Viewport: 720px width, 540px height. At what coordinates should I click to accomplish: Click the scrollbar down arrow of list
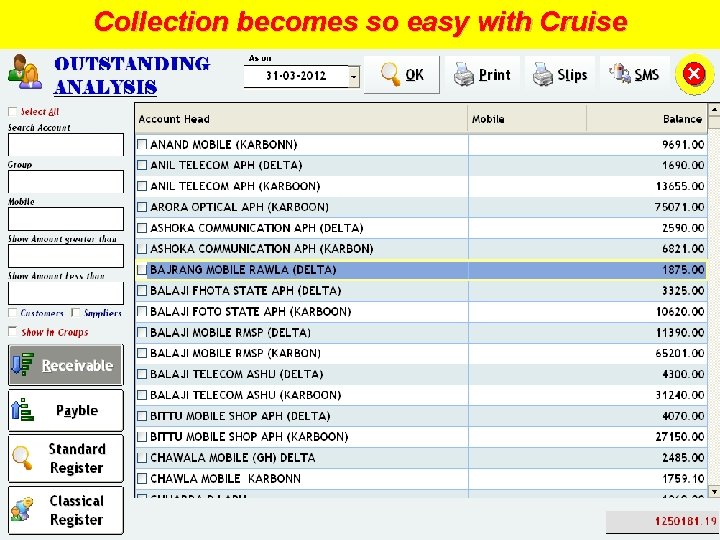click(714, 491)
